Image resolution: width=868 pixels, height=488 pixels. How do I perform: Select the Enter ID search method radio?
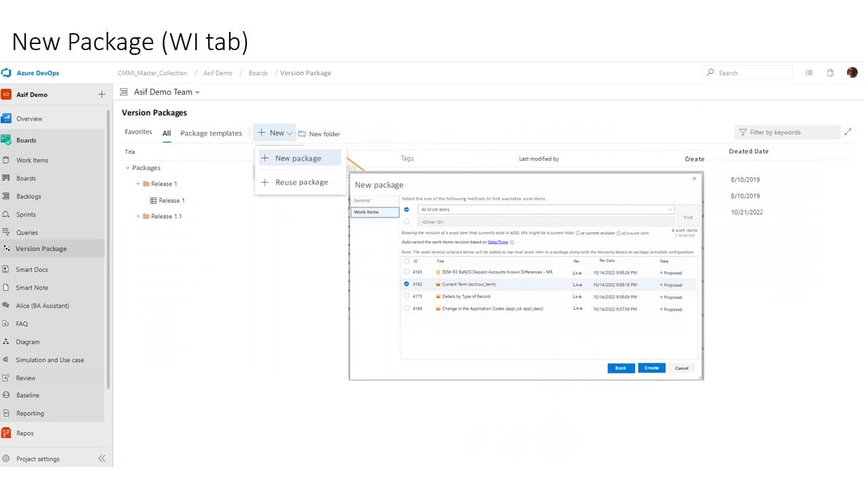406,221
